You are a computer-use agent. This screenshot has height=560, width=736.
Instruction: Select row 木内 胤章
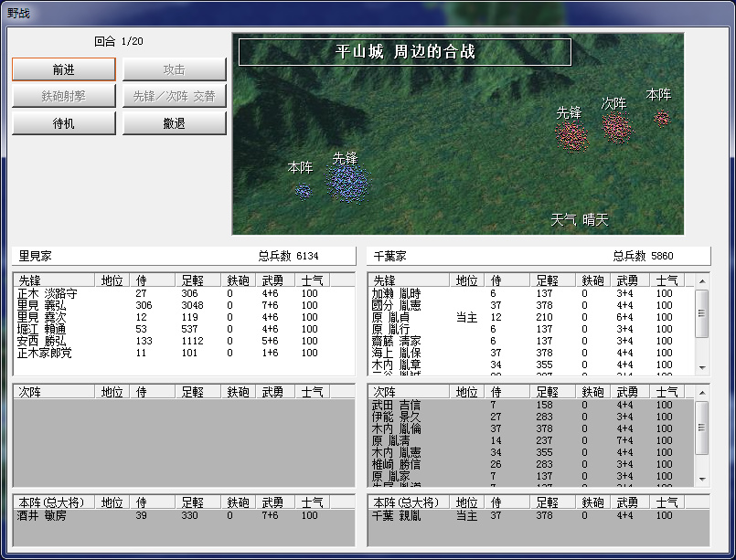(x=531, y=365)
